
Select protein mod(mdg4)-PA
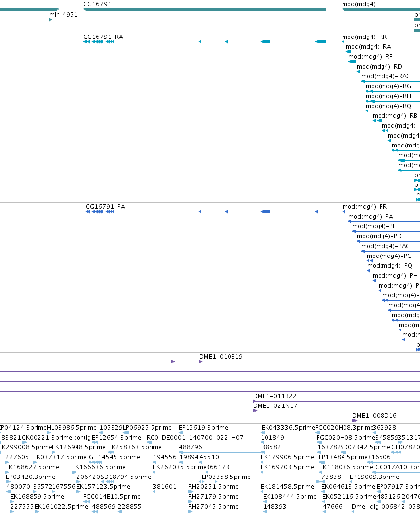371,217
